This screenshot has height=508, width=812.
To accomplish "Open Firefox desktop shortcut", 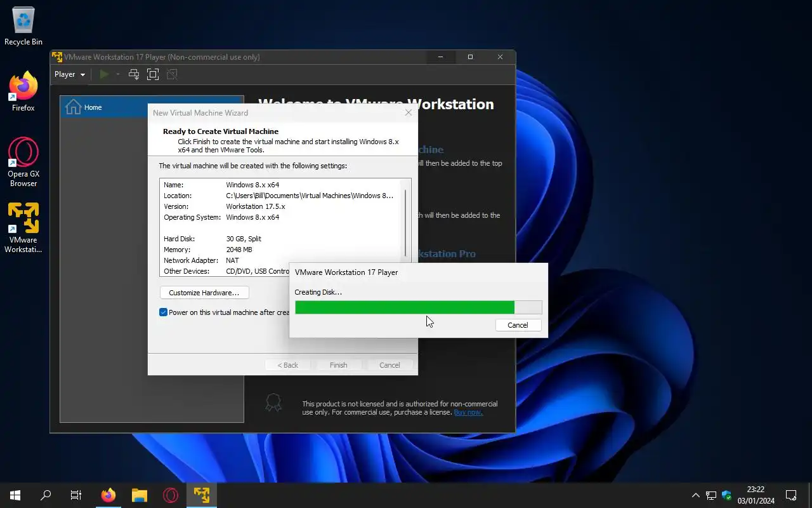I will pos(23,92).
